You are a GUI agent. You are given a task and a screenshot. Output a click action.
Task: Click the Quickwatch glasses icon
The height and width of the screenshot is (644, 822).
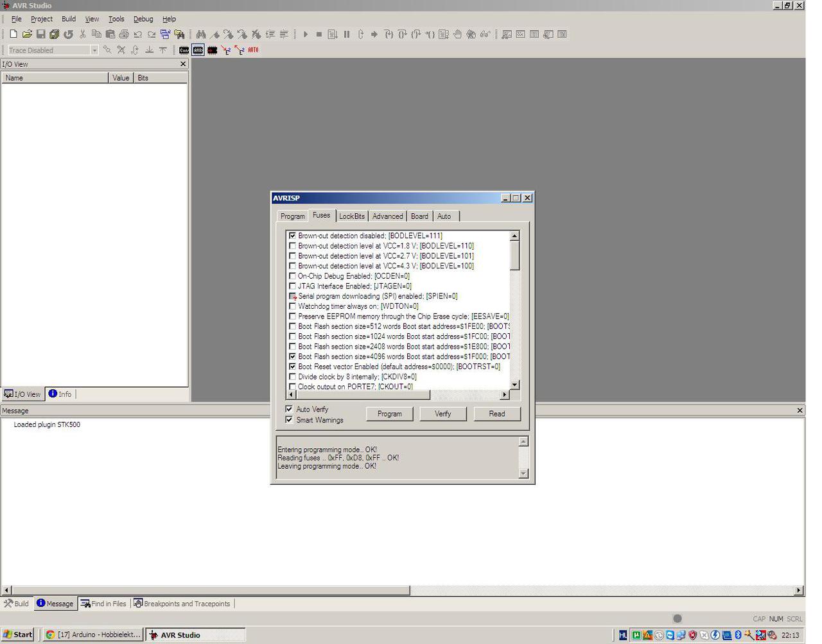coord(485,35)
